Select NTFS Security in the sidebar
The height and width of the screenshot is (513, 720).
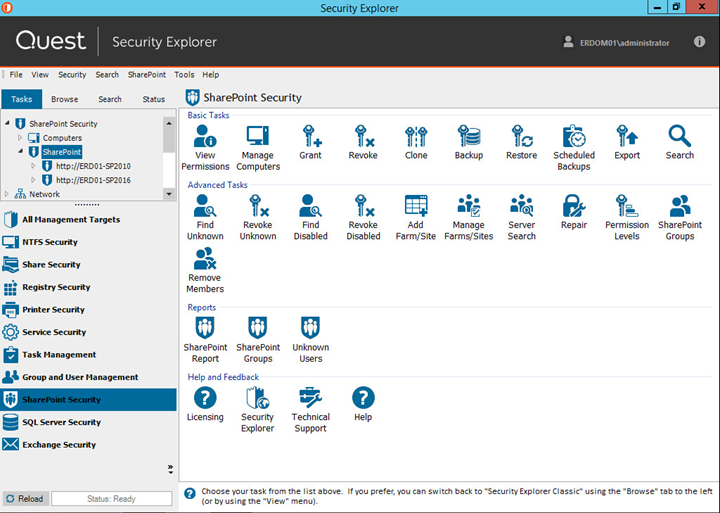50,242
